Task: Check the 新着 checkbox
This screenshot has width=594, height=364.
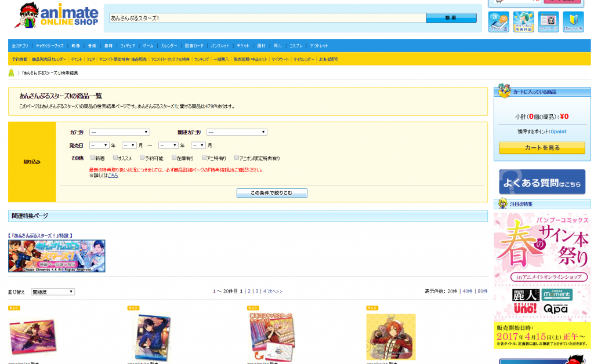Action: pos(92,158)
